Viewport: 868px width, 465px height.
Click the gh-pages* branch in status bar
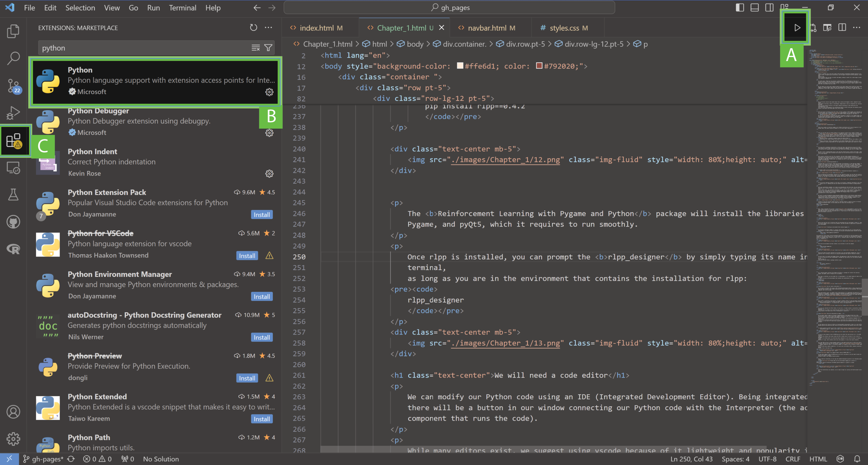pyautogui.click(x=43, y=459)
